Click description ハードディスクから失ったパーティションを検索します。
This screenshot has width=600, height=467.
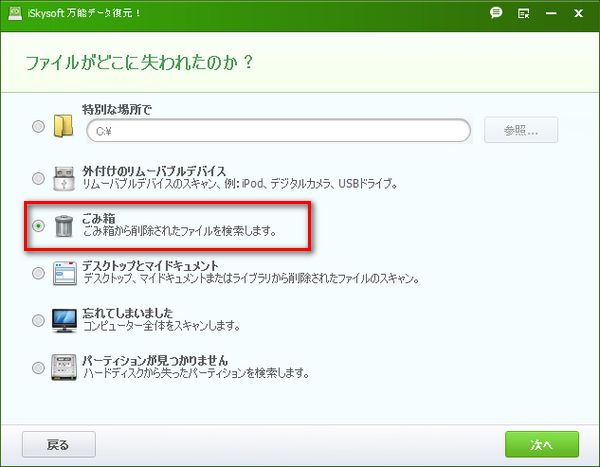pyautogui.click(x=196, y=373)
